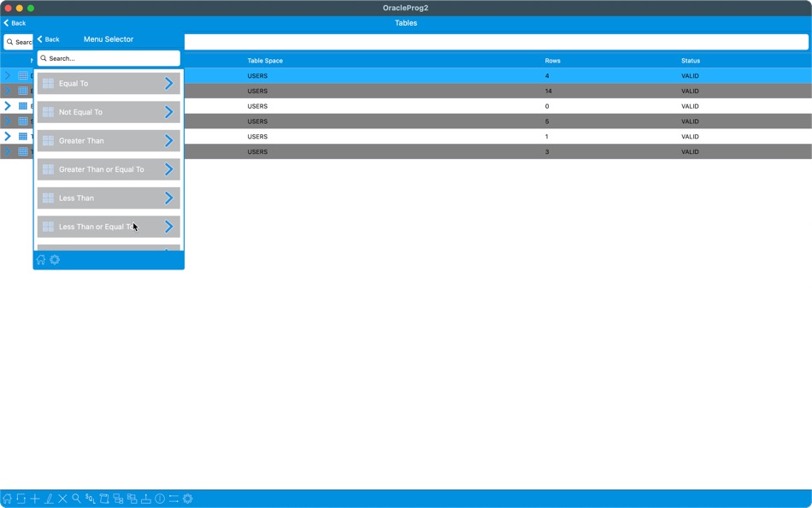Expand the selected table row chevron

pos(8,75)
